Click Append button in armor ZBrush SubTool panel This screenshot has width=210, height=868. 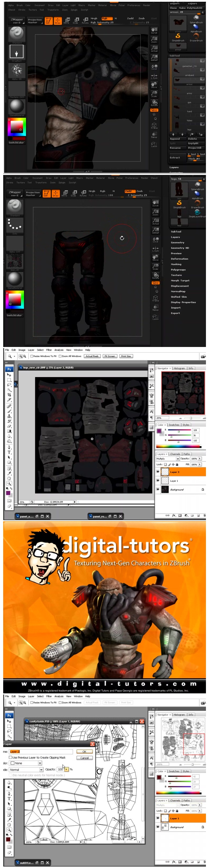[x=177, y=139]
